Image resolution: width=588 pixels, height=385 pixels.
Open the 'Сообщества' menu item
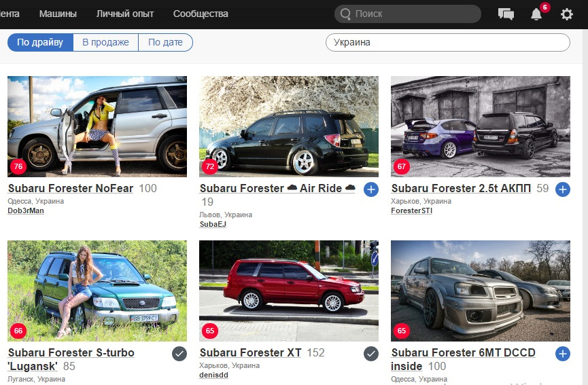click(x=201, y=14)
